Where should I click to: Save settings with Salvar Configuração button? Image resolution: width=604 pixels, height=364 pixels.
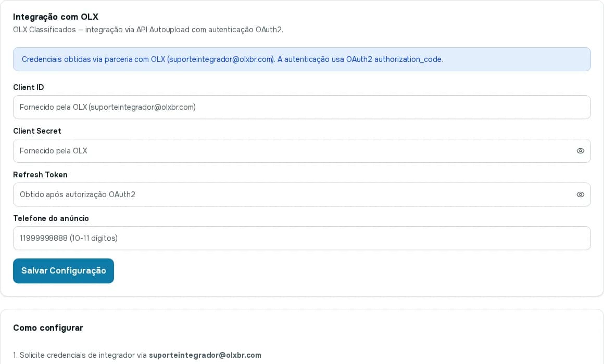(x=64, y=271)
